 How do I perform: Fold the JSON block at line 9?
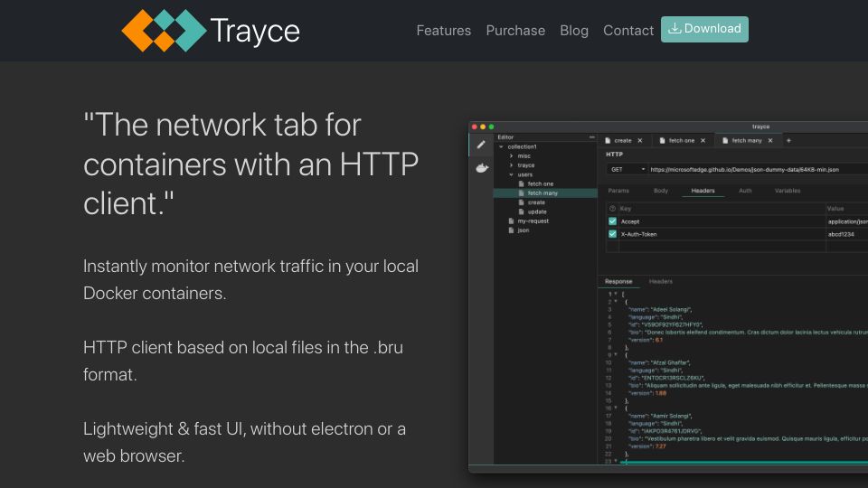pos(616,354)
